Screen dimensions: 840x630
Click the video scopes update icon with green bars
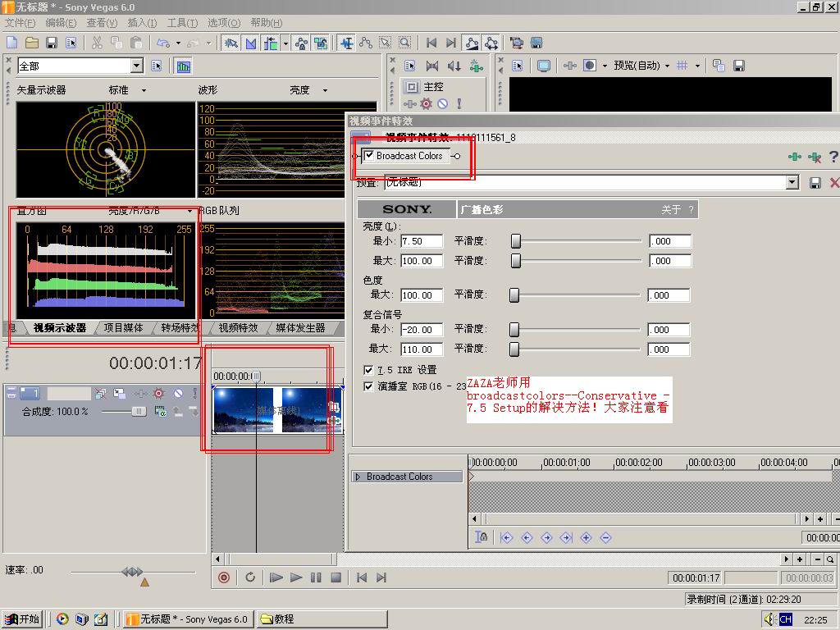183,66
